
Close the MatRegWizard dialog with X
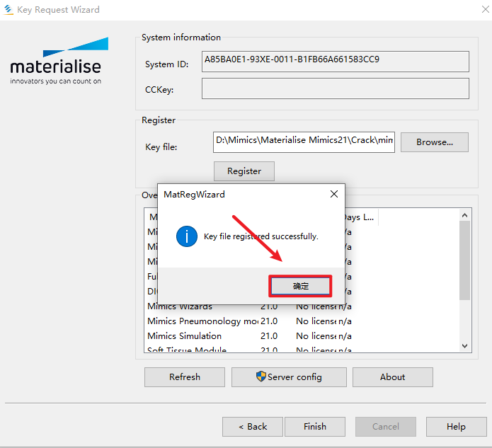[x=333, y=194]
